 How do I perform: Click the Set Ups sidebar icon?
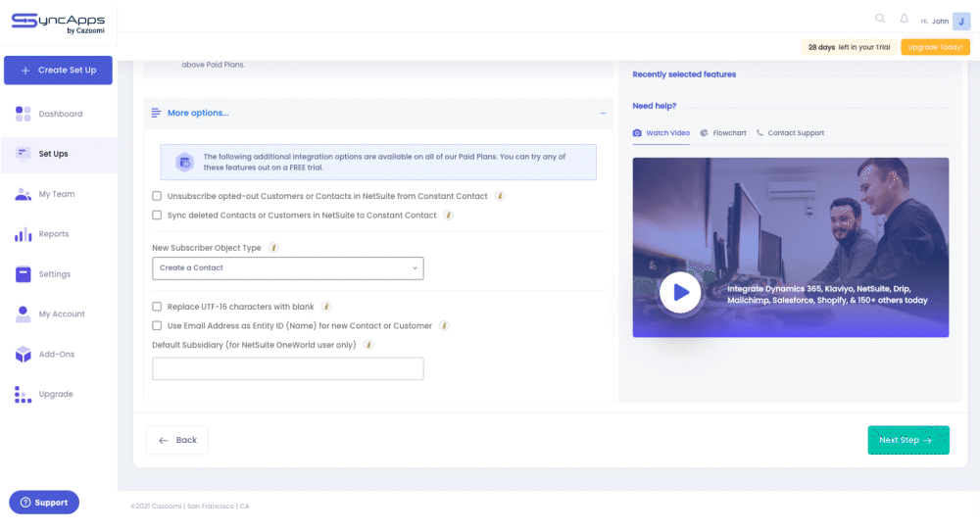click(x=24, y=153)
